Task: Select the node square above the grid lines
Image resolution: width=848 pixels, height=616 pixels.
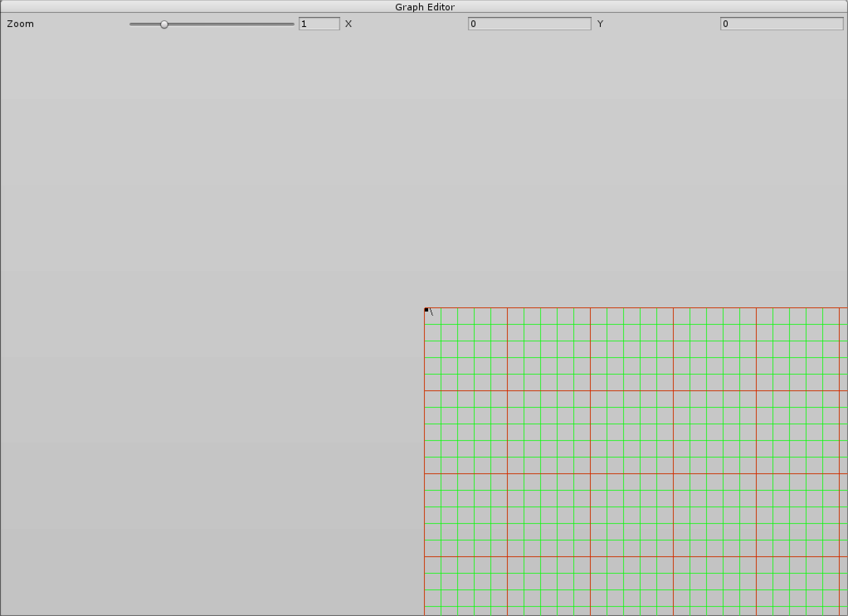Action: (x=427, y=310)
